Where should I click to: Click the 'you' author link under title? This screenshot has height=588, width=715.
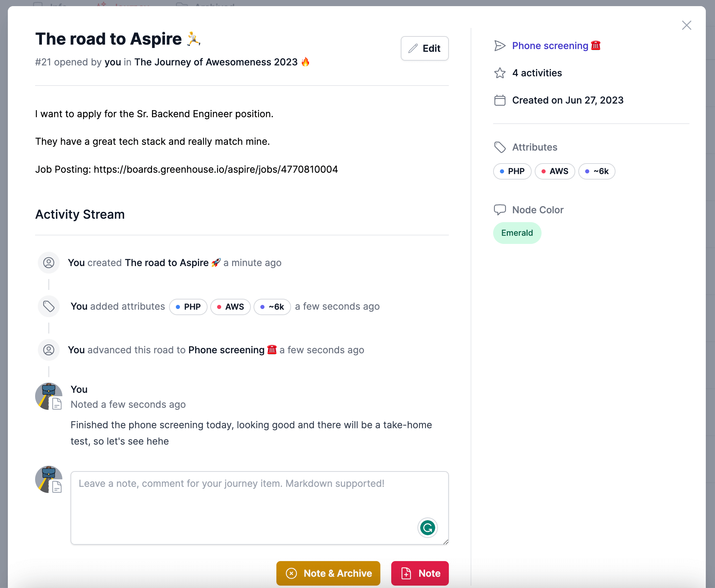pyautogui.click(x=113, y=62)
